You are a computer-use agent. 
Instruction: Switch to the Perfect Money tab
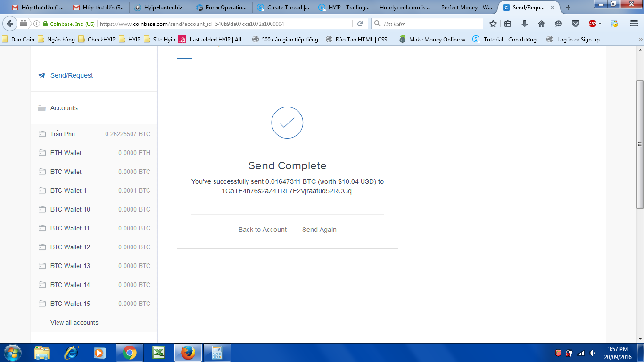click(467, 8)
